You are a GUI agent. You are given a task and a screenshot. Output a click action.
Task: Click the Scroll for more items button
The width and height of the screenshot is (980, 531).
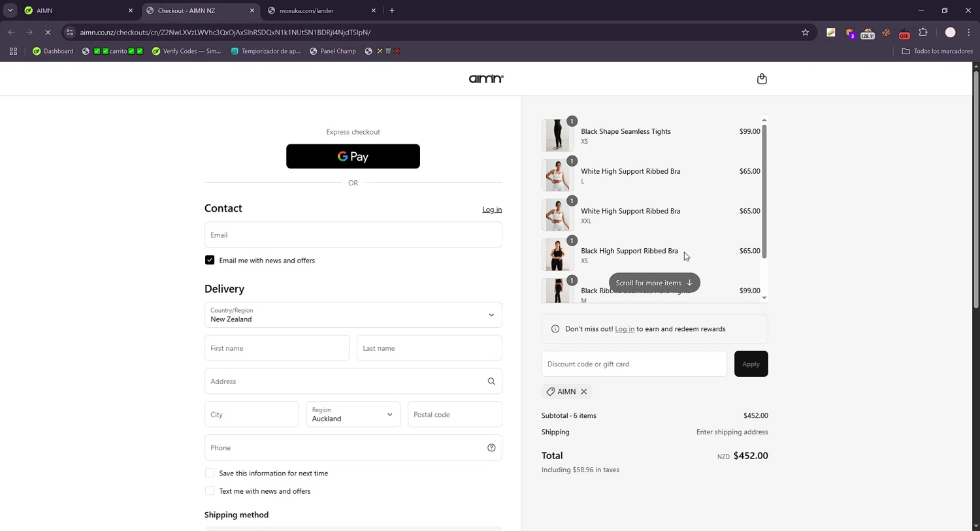655,283
